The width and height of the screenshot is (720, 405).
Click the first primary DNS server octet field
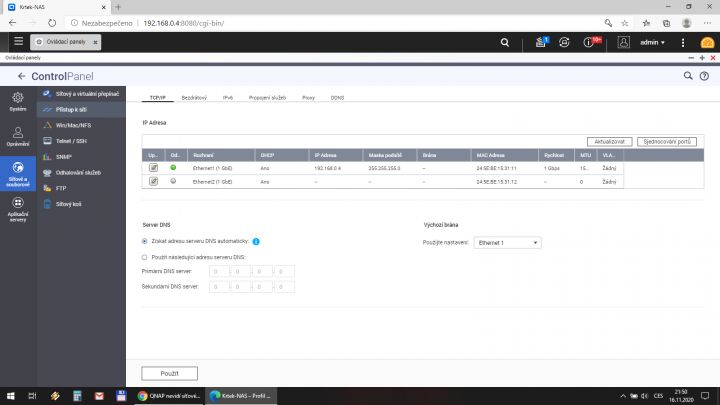219,271
